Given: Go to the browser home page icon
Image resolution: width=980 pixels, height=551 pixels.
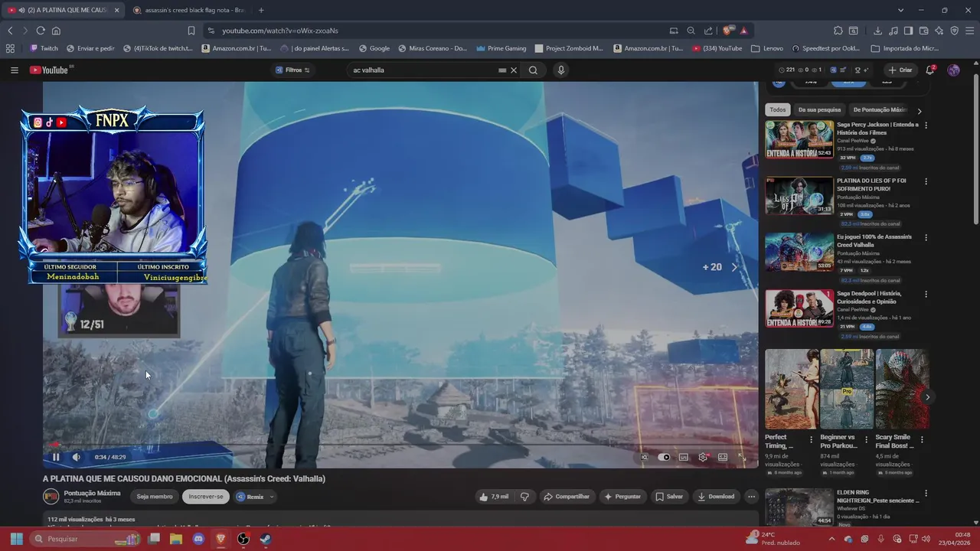Looking at the screenshot, I should coord(56,31).
